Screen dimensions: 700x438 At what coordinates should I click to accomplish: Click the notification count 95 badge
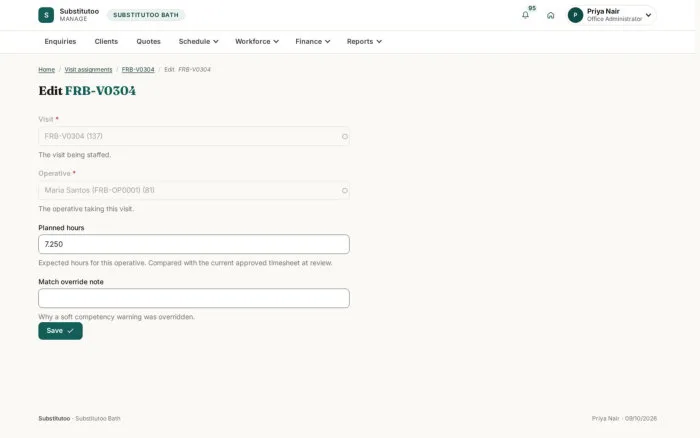click(532, 8)
